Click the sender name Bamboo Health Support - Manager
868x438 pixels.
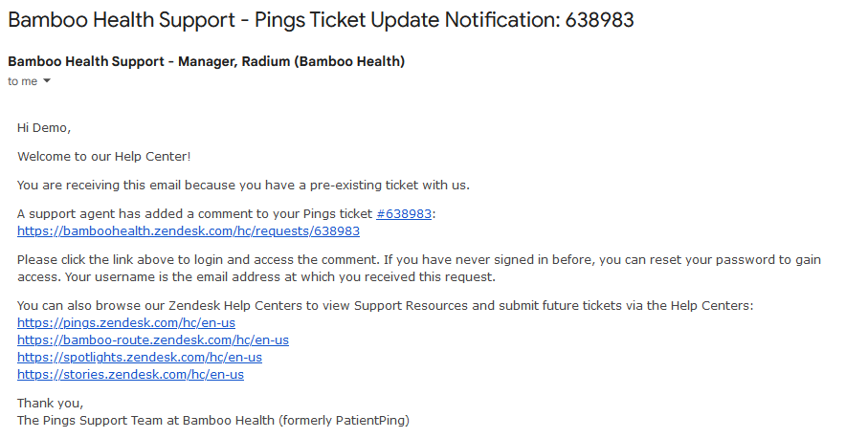206,61
